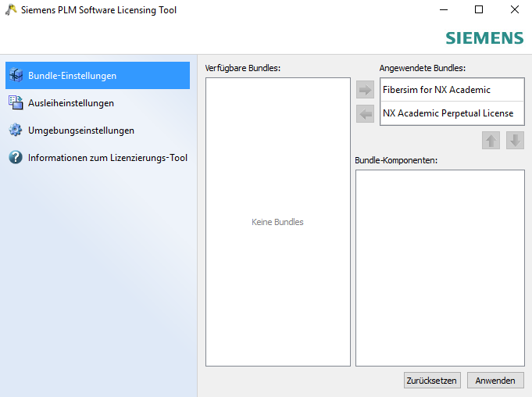The width and height of the screenshot is (532, 397).
Task: Move selected bundle down with down arrow
Action: pyautogui.click(x=514, y=141)
